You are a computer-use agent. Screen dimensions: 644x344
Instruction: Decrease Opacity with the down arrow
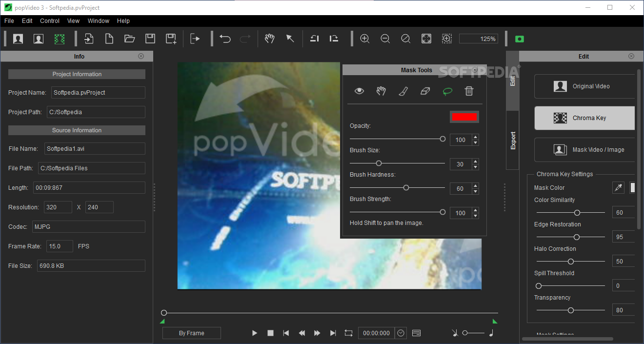click(x=476, y=143)
